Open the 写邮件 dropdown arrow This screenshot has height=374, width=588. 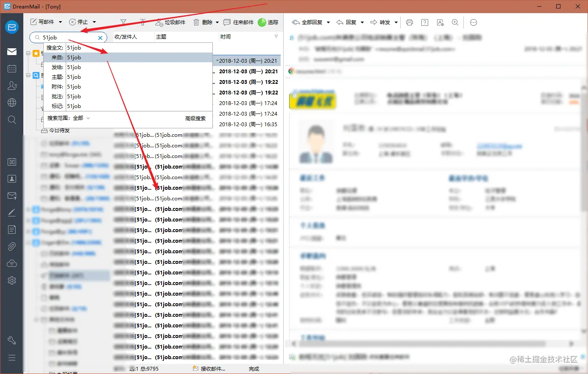pos(60,22)
